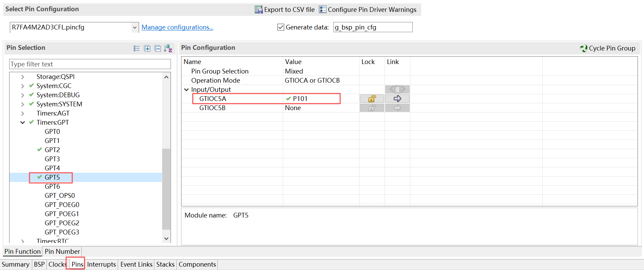Click the P101 value for GTIOC5A
644x270 pixels.
click(300, 99)
